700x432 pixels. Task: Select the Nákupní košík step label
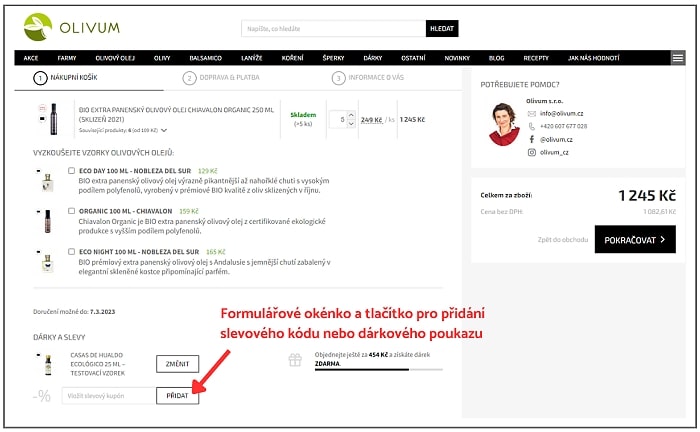click(x=74, y=77)
